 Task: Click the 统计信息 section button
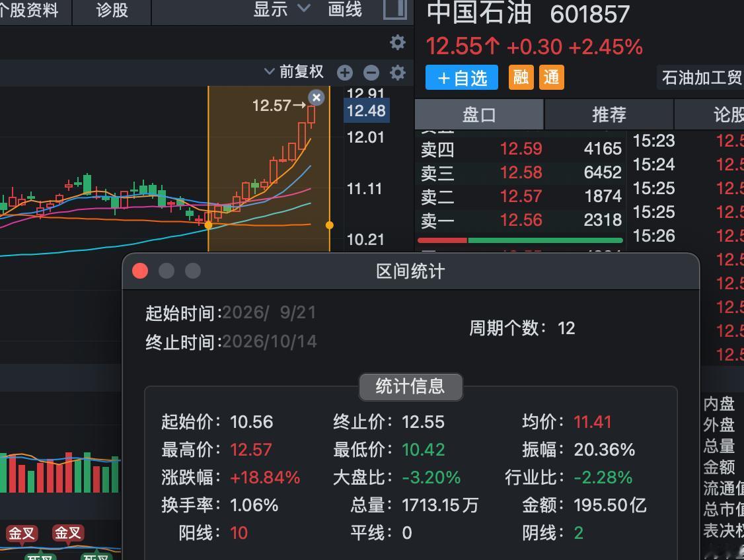pos(410,386)
